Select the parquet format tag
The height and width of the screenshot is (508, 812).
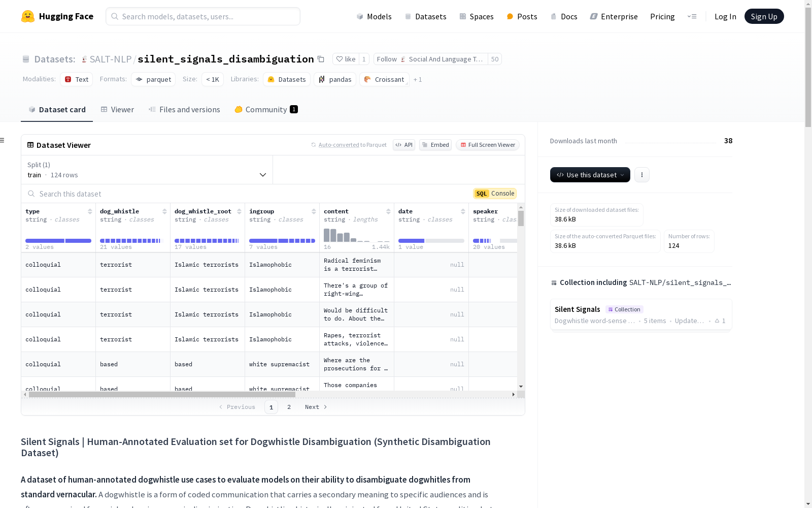pyautogui.click(x=153, y=79)
